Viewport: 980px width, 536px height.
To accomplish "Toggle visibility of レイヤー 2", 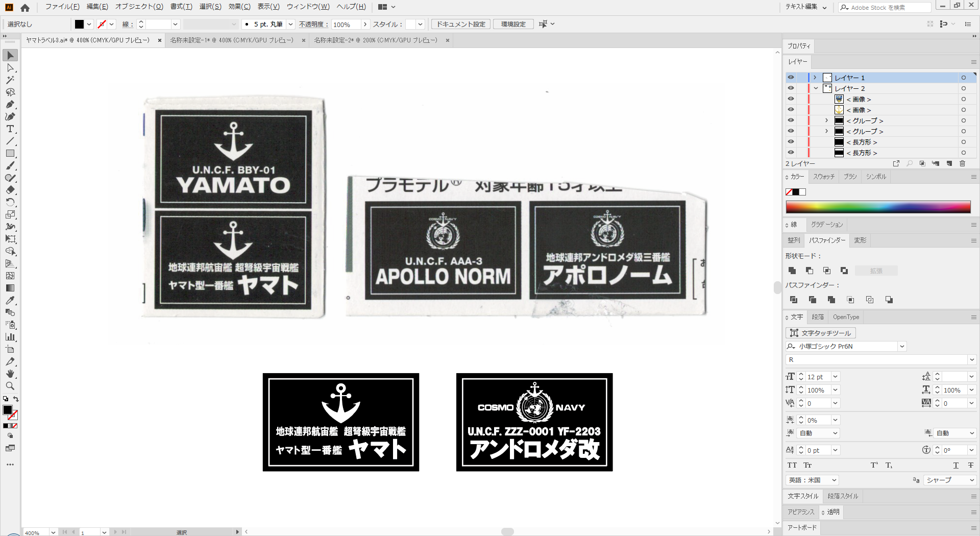I will [x=791, y=88].
